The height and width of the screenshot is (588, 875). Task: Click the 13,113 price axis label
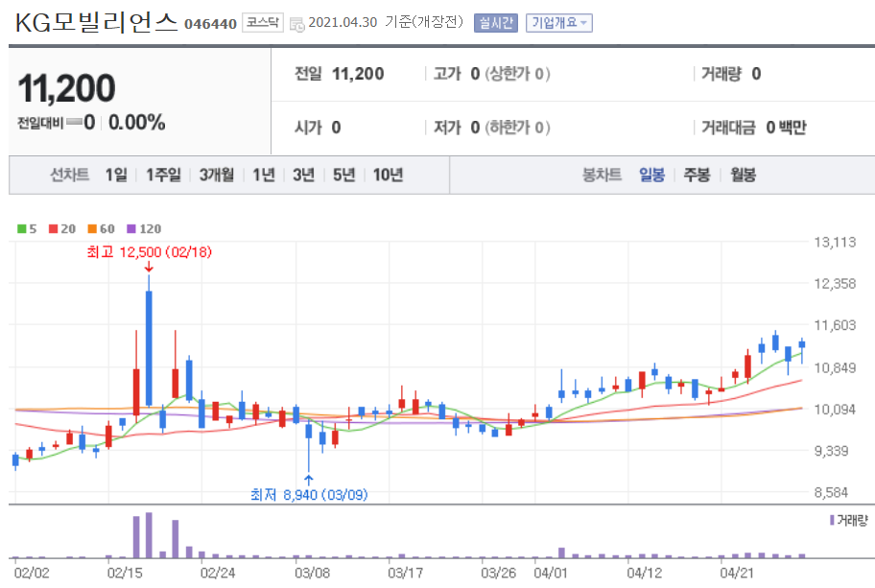[x=835, y=242]
